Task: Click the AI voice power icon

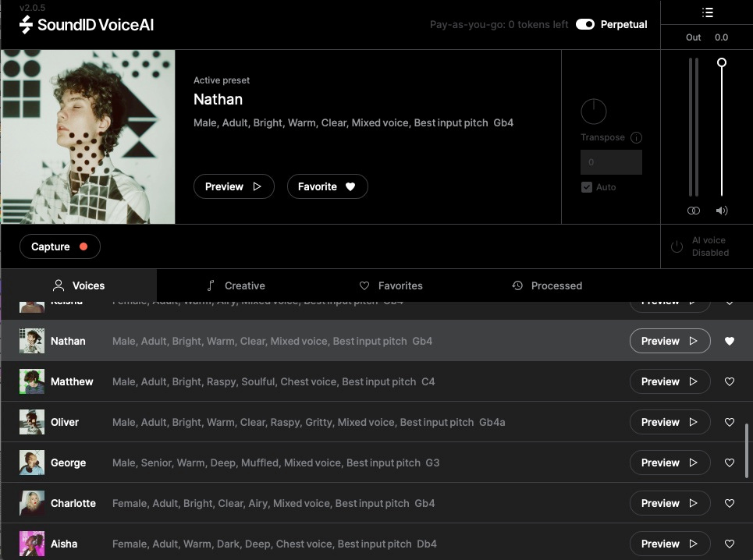Action: coord(677,246)
